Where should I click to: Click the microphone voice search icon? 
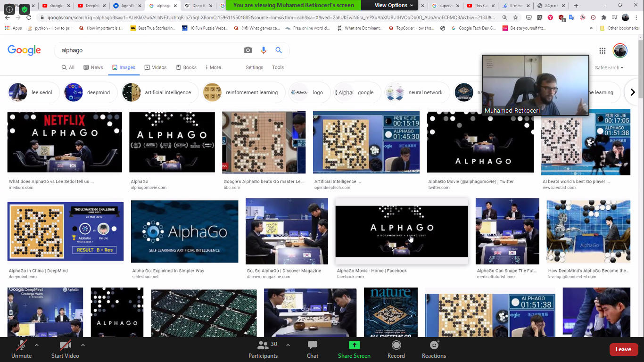pyautogui.click(x=264, y=50)
